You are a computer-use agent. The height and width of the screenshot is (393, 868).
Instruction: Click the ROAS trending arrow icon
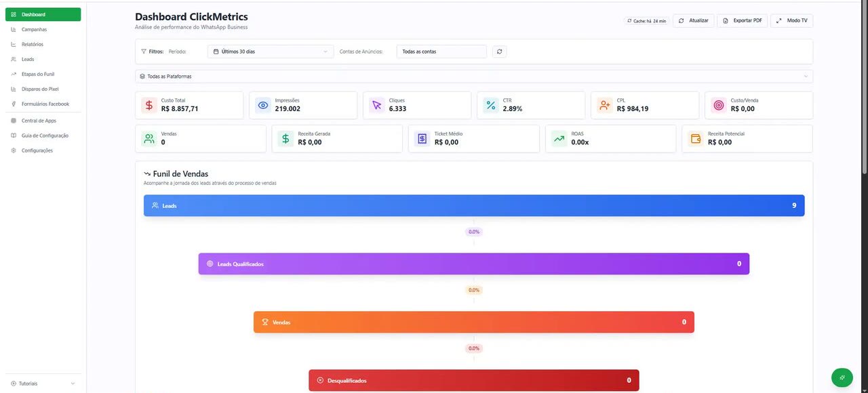559,139
